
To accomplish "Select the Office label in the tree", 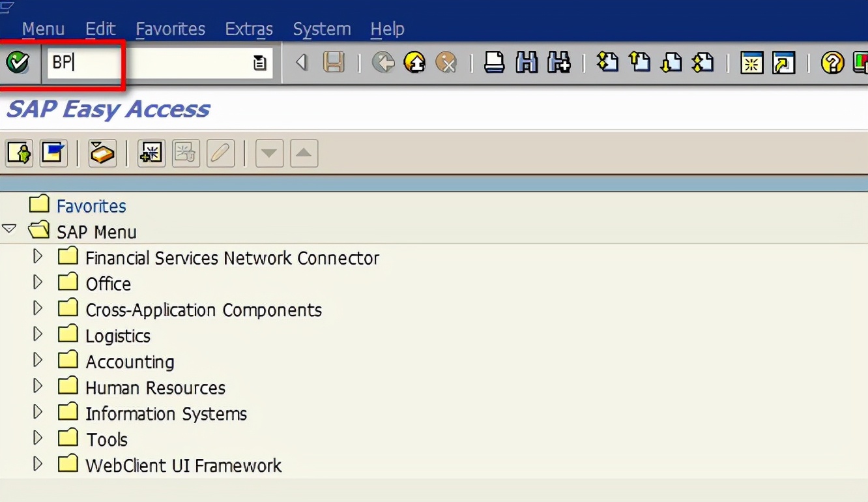I will (108, 284).
